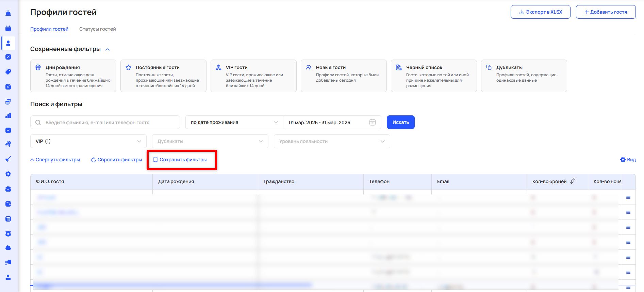Screen dimensions: 644x292
Task: Open the 'Дубликаты' filter dropdown
Action: [x=210, y=141]
